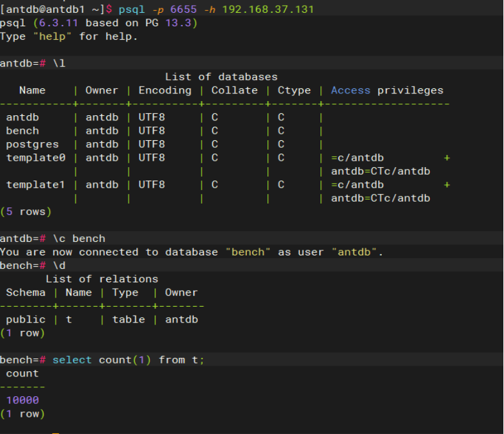
Task: Click the '(5 rows)' summary text
Action: (26, 212)
